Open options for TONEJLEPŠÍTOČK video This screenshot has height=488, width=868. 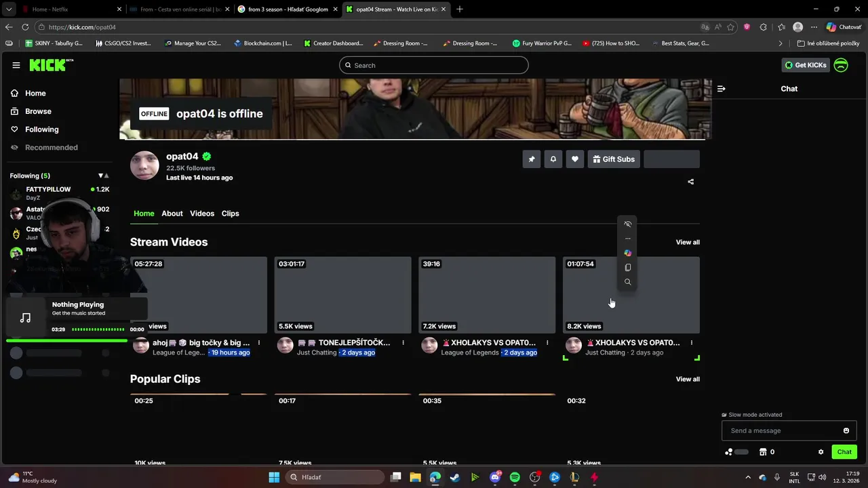(x=403, y=343)
